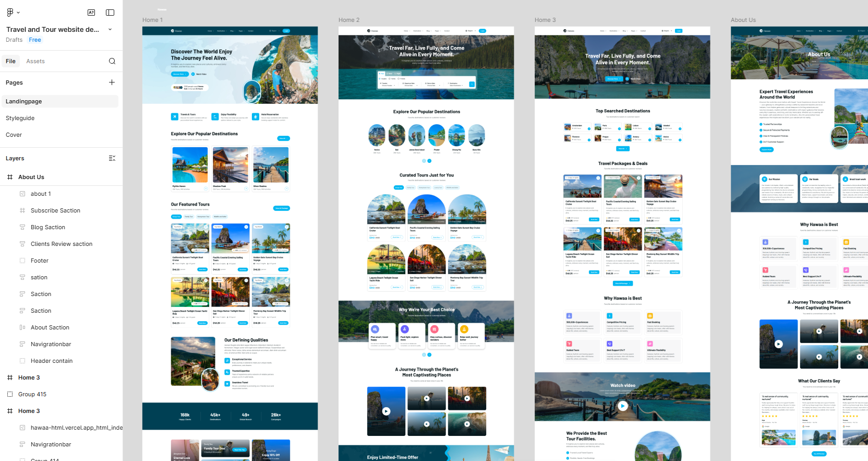Collapse all layers using the Layers header icon

[112, 158]
